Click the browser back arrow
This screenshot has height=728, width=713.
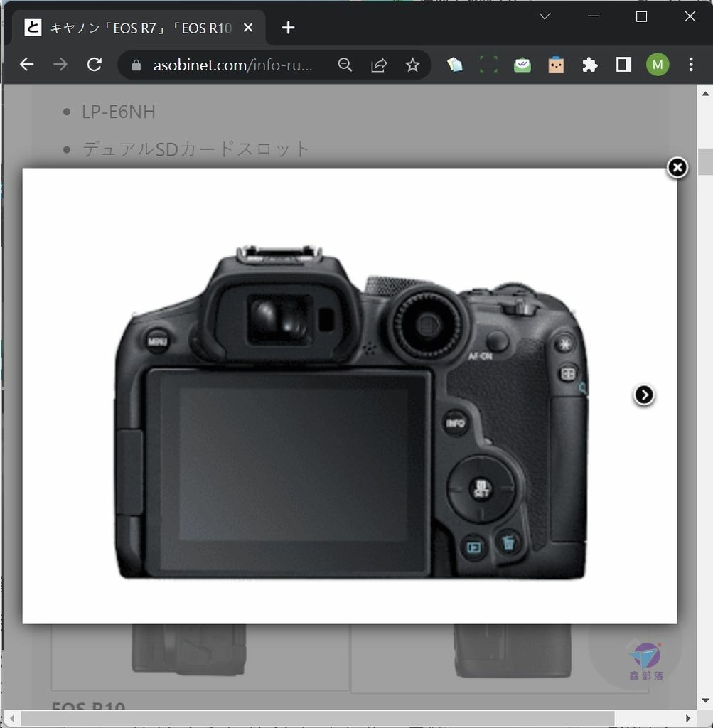click(x=27, y=65)
